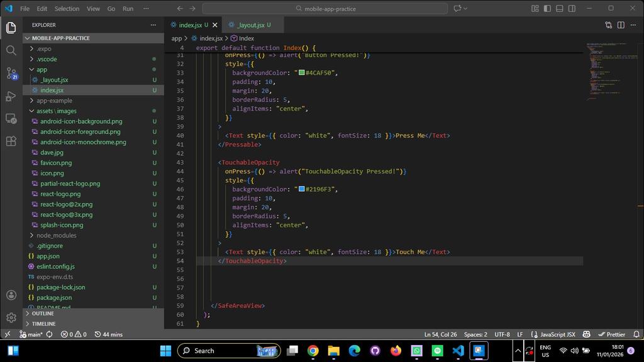Open the Run menu
Image resolution: width=644 pixels, height=362 pixels.
[x=128, y=9]
